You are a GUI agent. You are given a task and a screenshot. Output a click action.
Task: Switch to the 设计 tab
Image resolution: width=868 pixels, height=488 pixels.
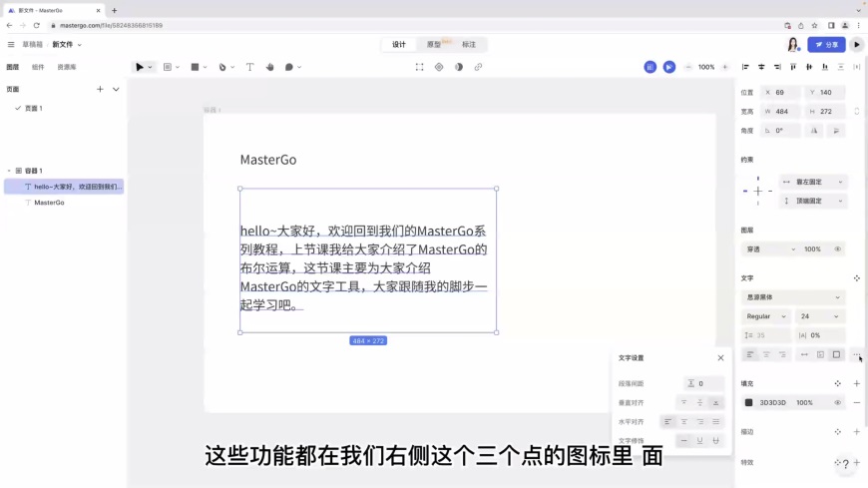click(399, 44)
